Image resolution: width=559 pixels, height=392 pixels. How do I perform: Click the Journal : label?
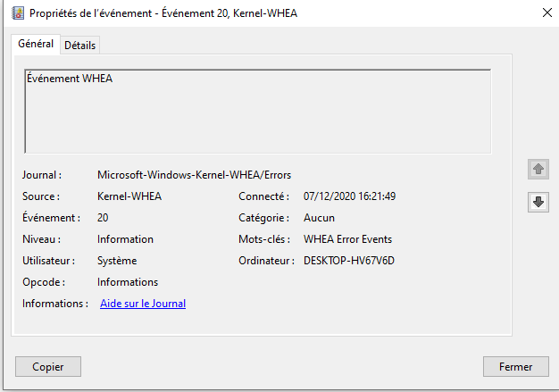coord(42,175)
